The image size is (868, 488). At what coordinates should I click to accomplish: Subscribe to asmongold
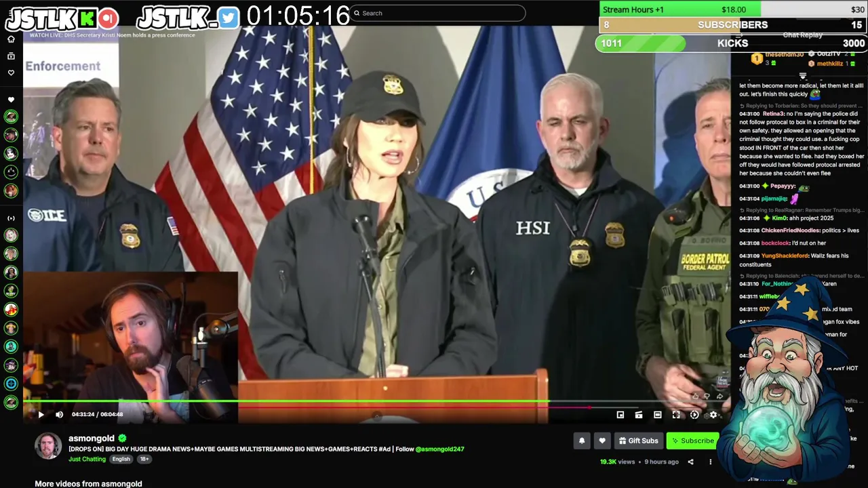tap(692, 441)
